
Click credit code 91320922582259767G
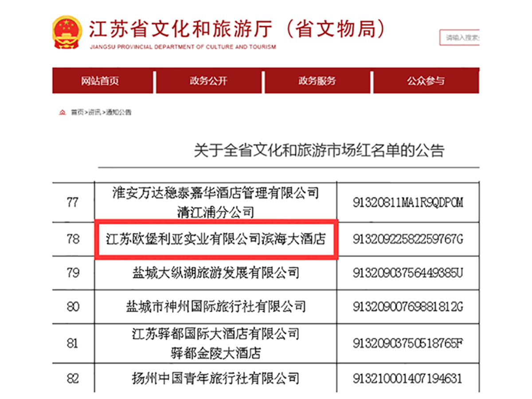[x=408, y=239]
